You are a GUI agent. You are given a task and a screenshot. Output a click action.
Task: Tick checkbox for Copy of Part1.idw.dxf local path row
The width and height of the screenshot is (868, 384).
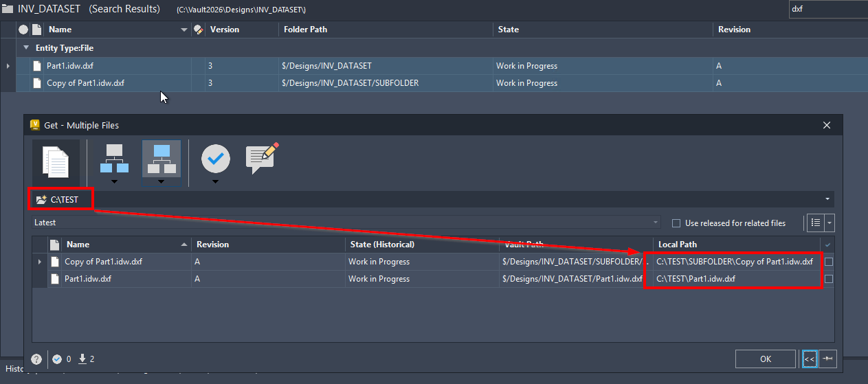tap(829, 262)
